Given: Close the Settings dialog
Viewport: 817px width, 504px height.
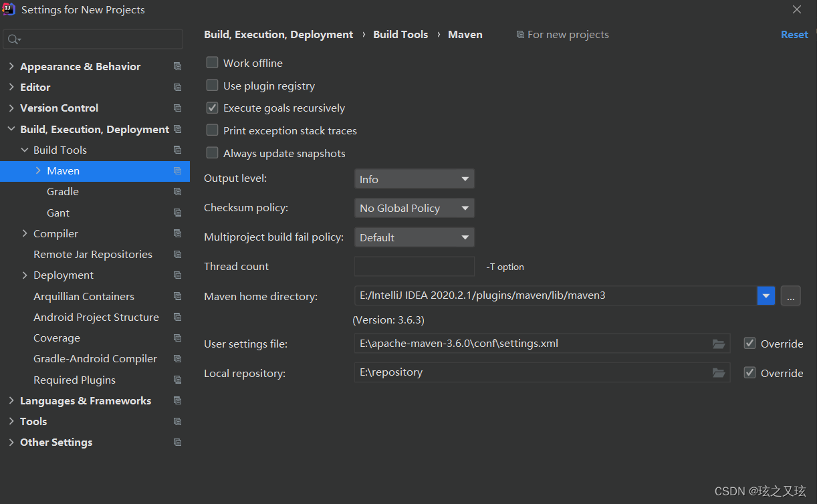Looking at the screenshot, I should (797, 9).
